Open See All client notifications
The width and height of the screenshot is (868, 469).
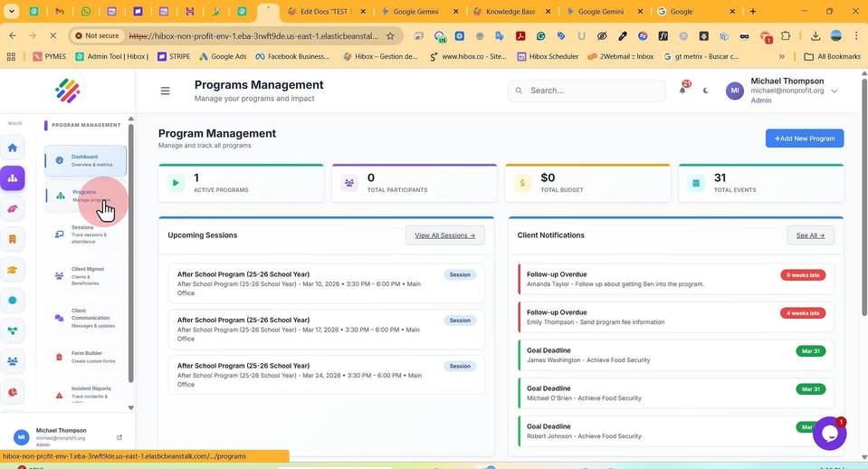810,235
